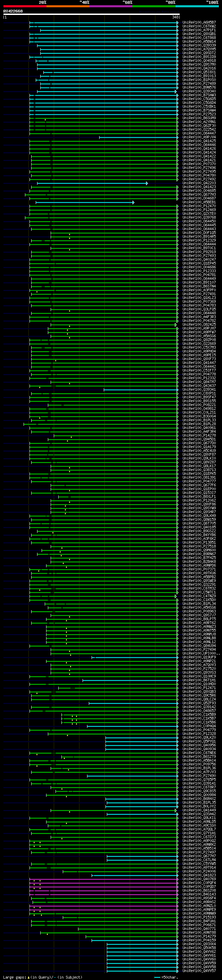Select the UniRef100_A7P1F1 entry

click(199, 30)
